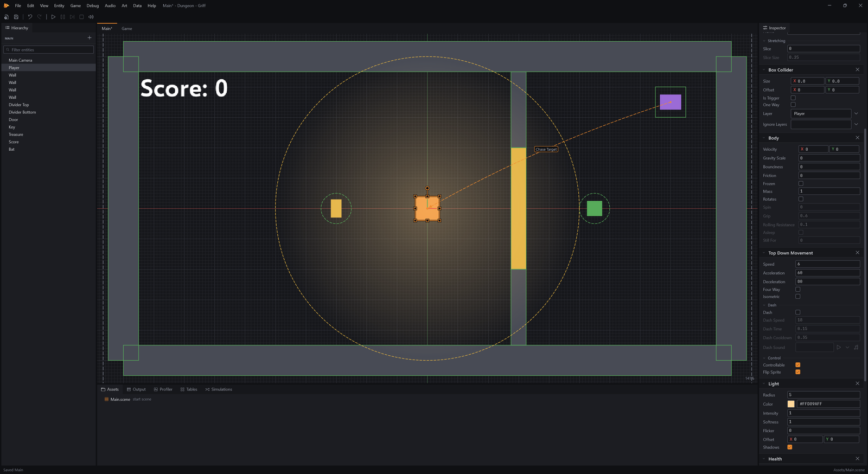Toggle the Frozen checkbox in Body

[801, 184]
